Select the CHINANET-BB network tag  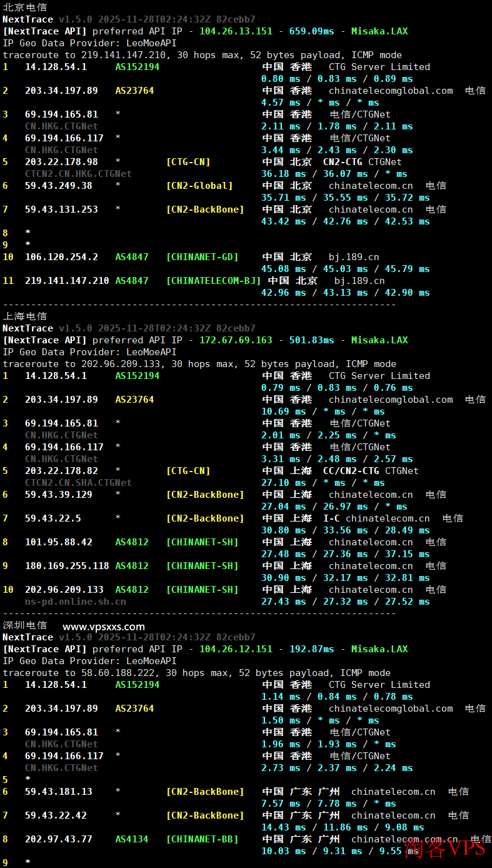[202, 839]
